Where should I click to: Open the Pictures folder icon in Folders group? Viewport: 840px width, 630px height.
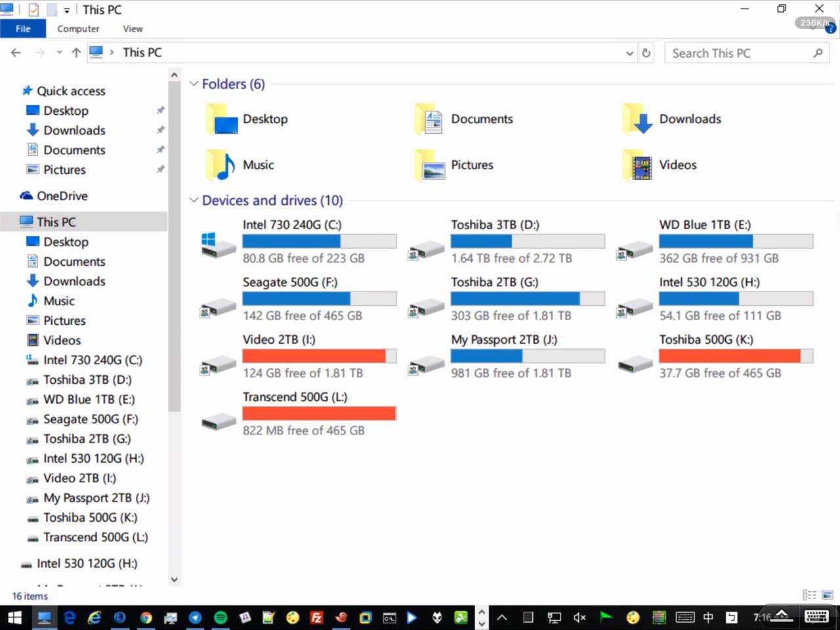[429, 165]
